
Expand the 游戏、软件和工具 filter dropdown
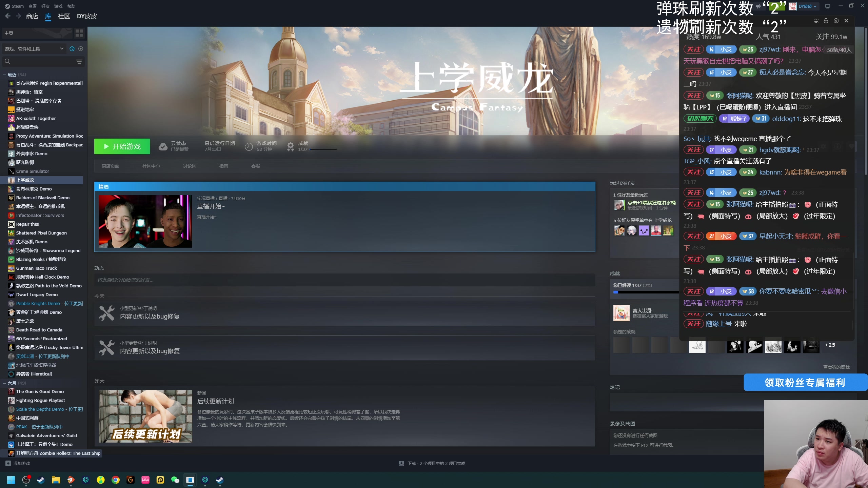point(34,49)
